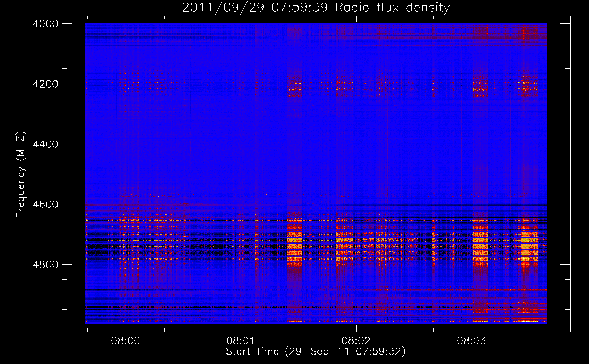This screenshot has width=589, height=364.
Task: Click the 4000 frequency tick label
Action: tap(46, 24)
